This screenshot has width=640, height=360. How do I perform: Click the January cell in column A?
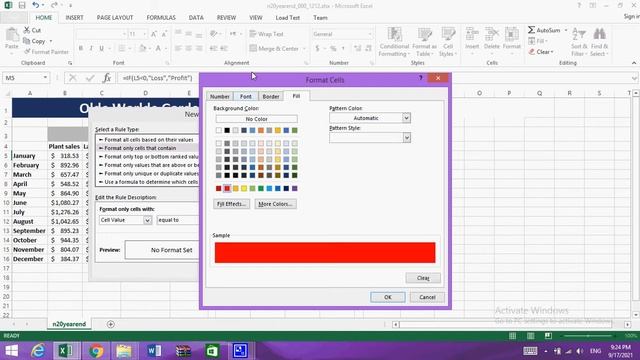click(29, 156)
